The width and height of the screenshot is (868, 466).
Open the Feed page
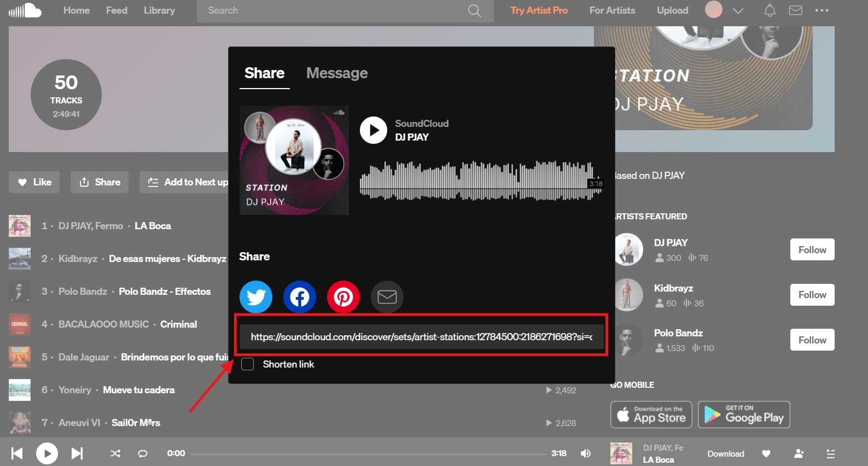click(116, 10)
